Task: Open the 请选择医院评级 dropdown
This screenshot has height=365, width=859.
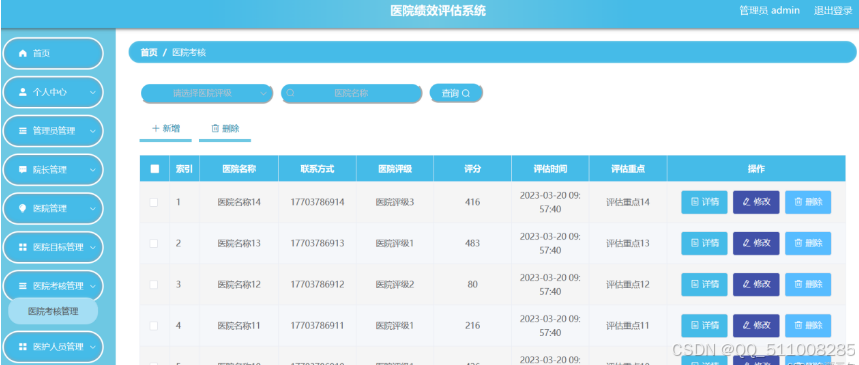Action: pos(207,93)
